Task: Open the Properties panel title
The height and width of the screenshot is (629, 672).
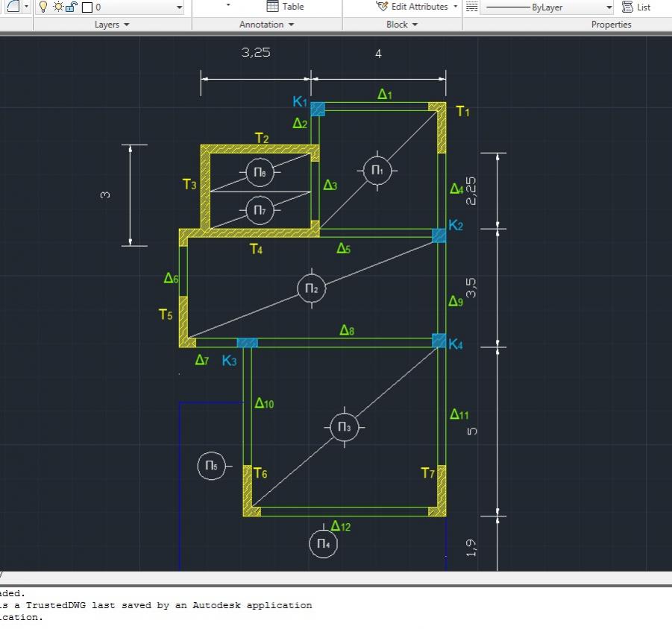Action: [x=611, y=25]
